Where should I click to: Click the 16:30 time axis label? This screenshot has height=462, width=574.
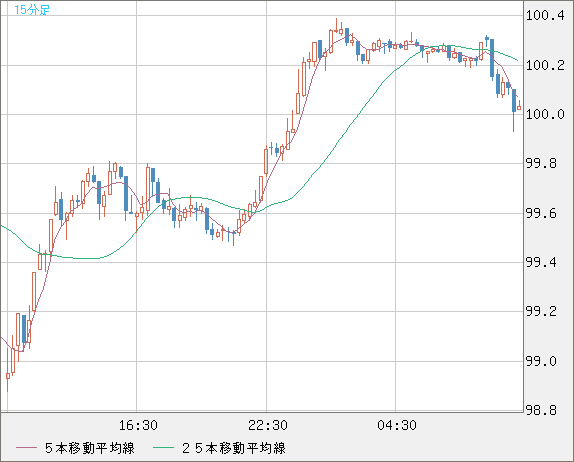click(x=138, y=425)
